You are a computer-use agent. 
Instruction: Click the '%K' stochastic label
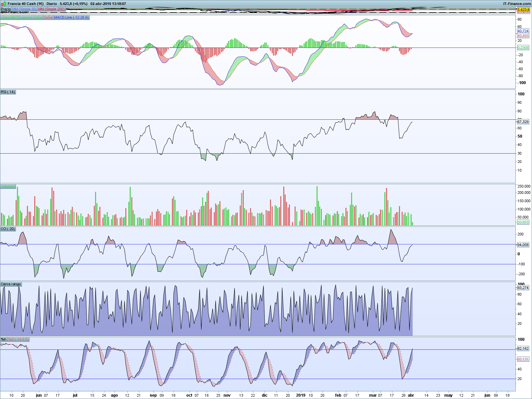click(4, 339)
